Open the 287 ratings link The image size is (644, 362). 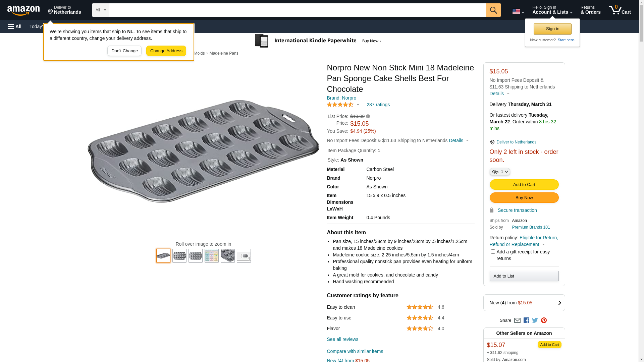click(378, 105)
